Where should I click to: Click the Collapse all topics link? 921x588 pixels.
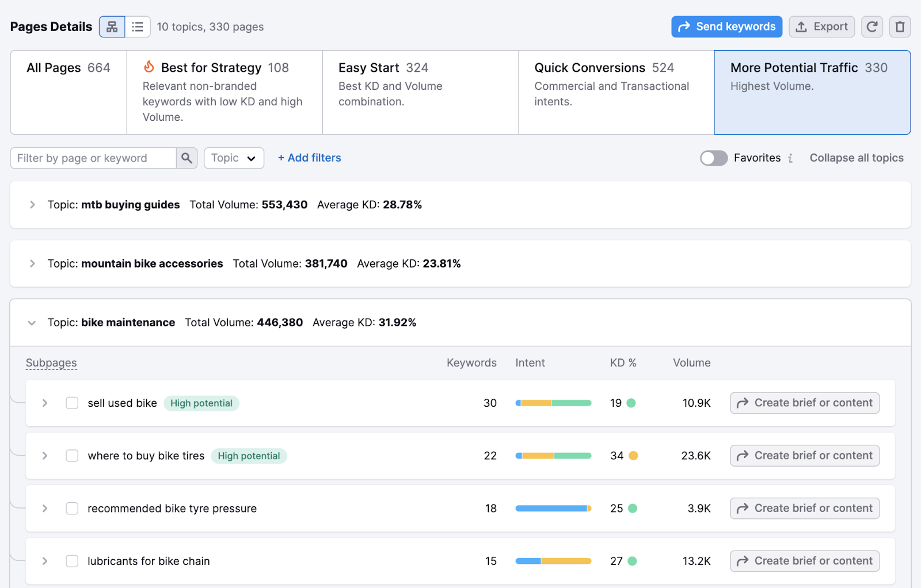click(x=856, y=158)
